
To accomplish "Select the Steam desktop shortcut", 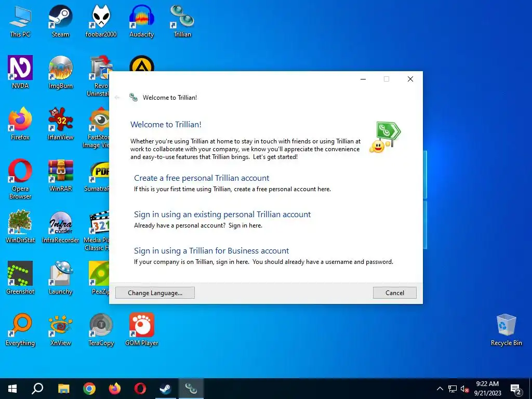I will tap(60, 21).
